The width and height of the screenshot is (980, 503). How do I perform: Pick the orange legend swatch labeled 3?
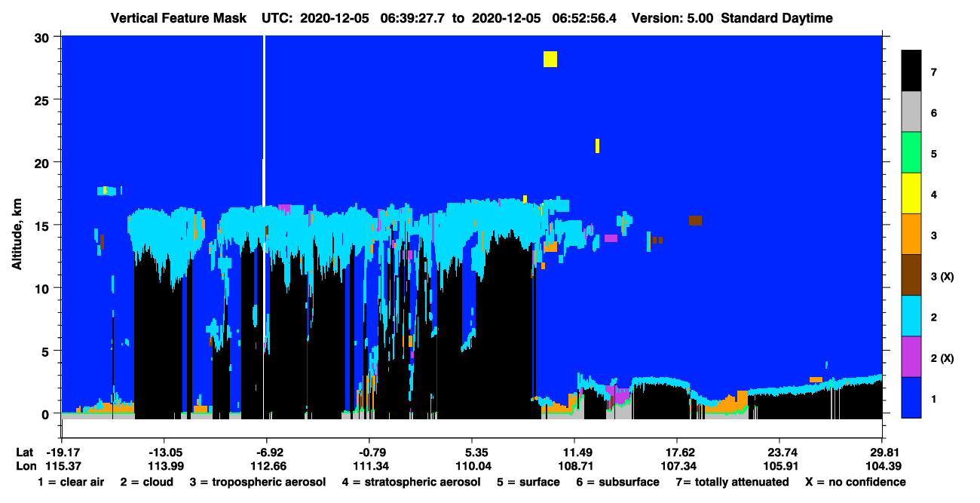[911, 235]
